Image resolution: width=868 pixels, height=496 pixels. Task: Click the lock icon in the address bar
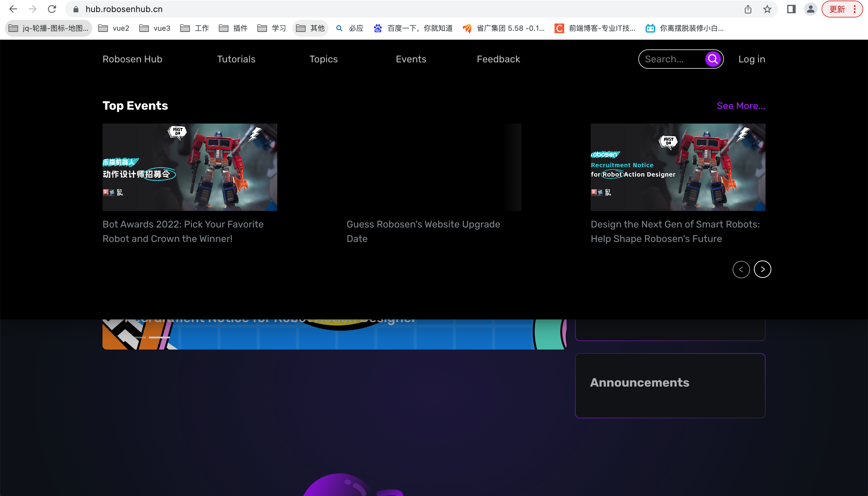coord(76,9)
